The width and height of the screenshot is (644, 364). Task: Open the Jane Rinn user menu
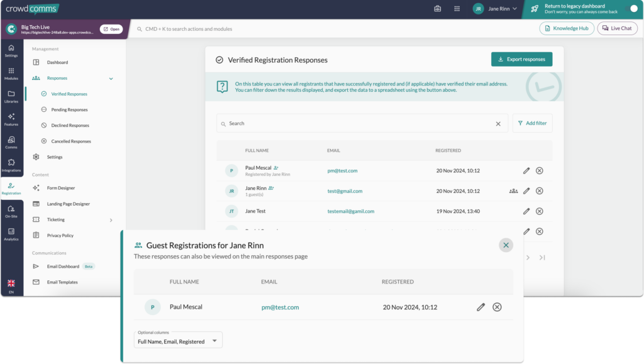pyautogui.click(x=496, y=9)
